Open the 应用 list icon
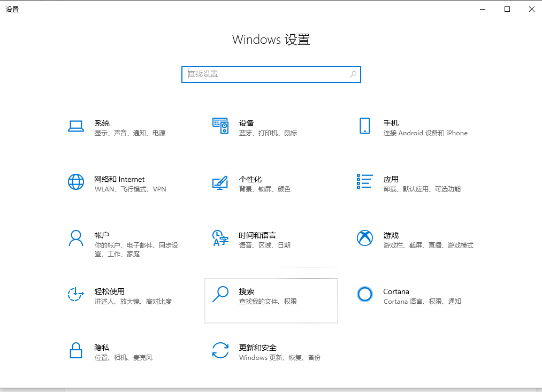The width and height of the screenshot is (542, 392). pyautogui.click(x=364, y=182)
